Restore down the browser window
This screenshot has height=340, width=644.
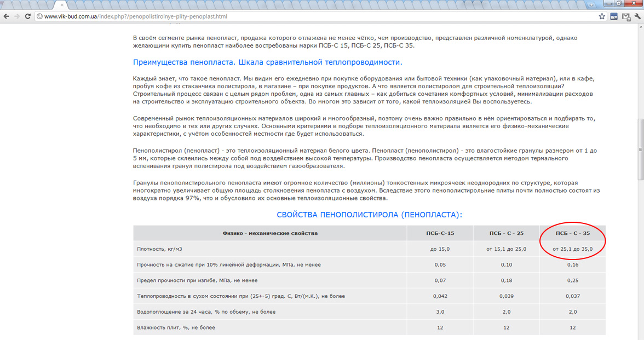point(619,3)
